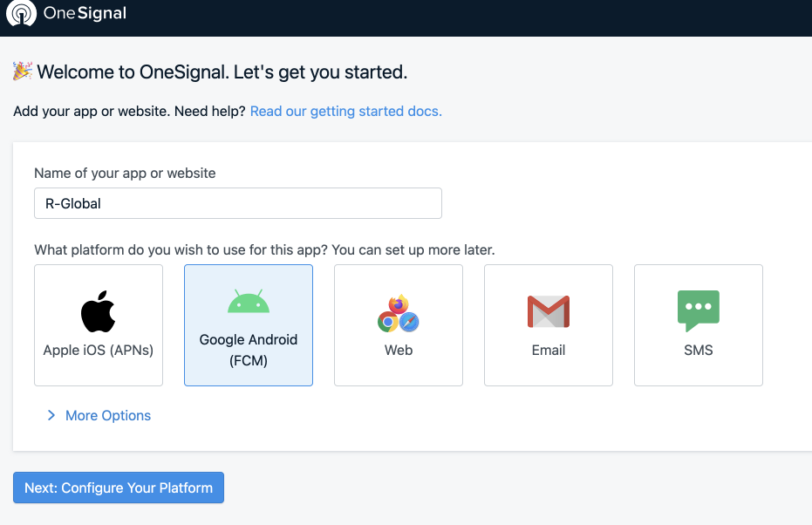
Task: Expand the More Options chevron
Action: [x=51, y=415]
